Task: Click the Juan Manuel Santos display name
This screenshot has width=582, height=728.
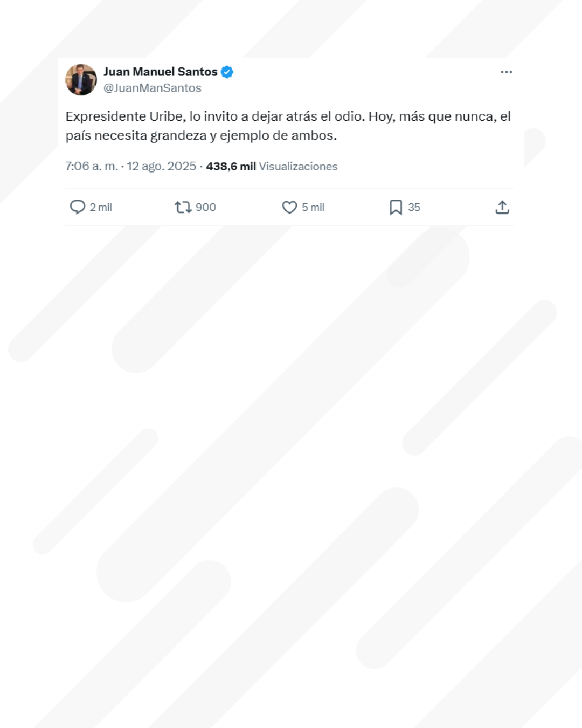Action: [160, 72]
